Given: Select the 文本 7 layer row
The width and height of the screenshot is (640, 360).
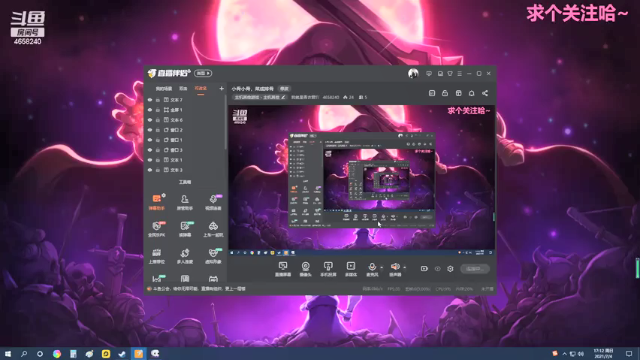Looking at the screenshot, I should [184, 100].
